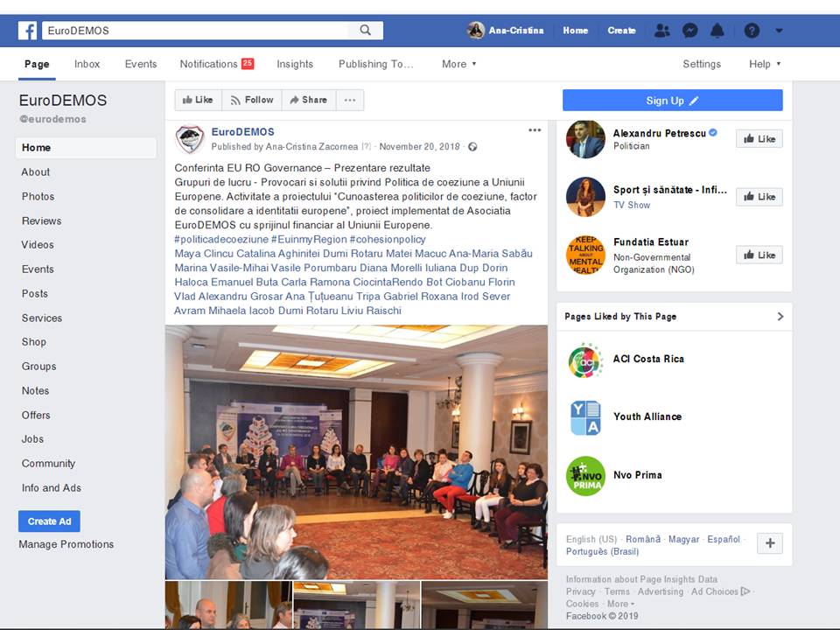Open the Notifications tab
Image resolution: width=840 pixels, height=630 pixels.
pyautogui.click(x=216, y=64)
